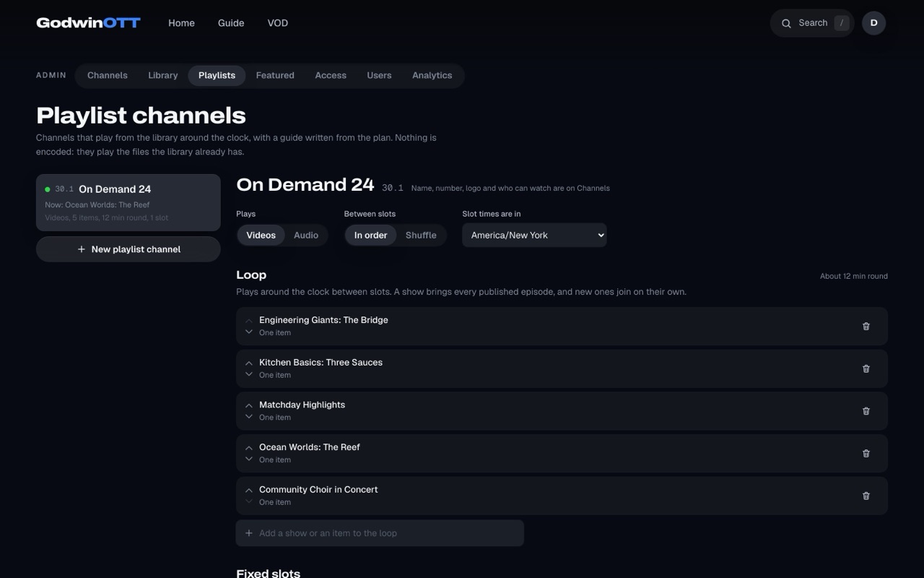Go to Home in top navigation
Screen dimensions: 924x578
click(x=181, y=23)
